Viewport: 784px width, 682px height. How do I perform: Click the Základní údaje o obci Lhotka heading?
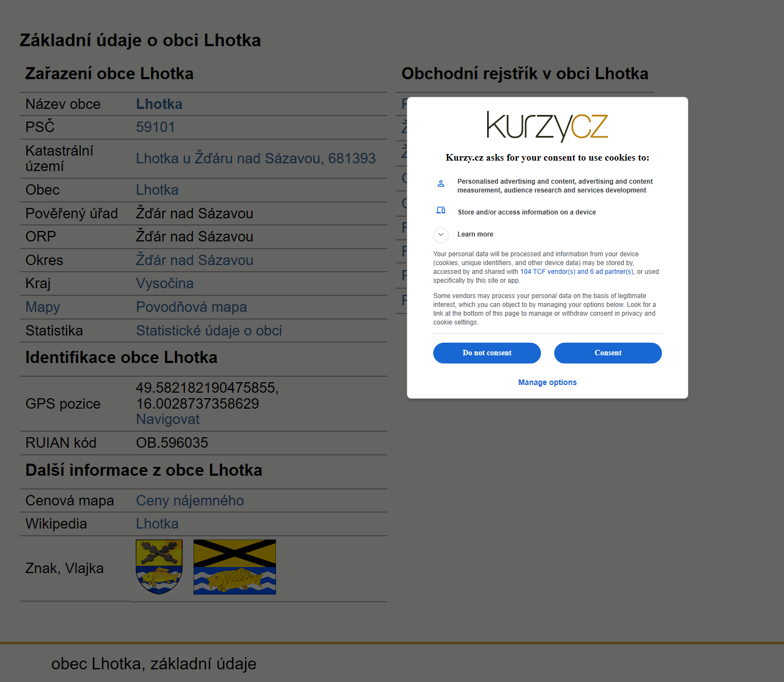(x=140, y=40)
